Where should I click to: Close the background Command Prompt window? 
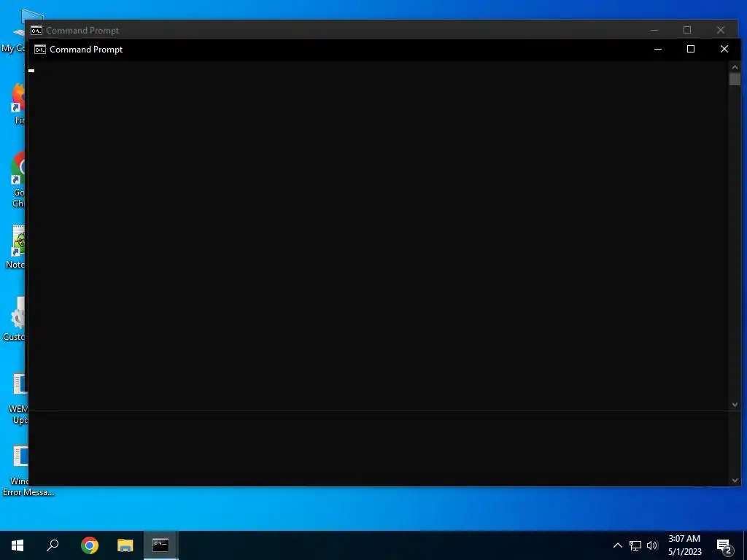pos(720,30)
